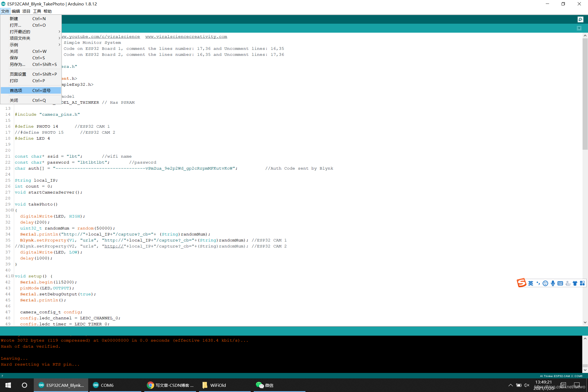The width and height of the screenshot is (588, 392).
Task: Click 关闭 Ctrl+W menu entry
Action: 31,51
